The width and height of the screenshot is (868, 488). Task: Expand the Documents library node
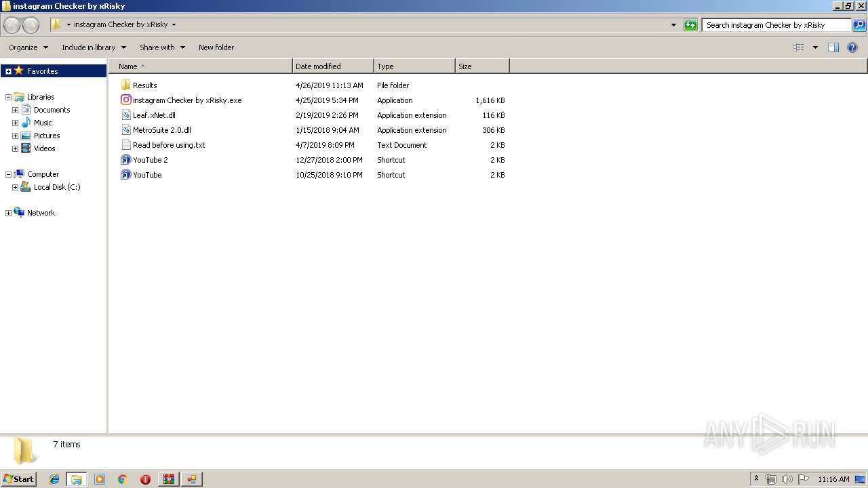point(15,110)
